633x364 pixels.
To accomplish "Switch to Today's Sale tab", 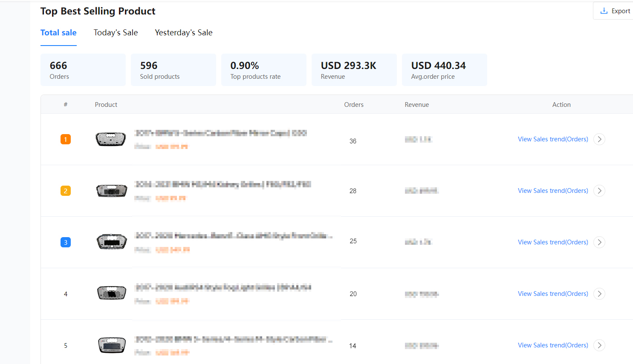I will 116,33.
